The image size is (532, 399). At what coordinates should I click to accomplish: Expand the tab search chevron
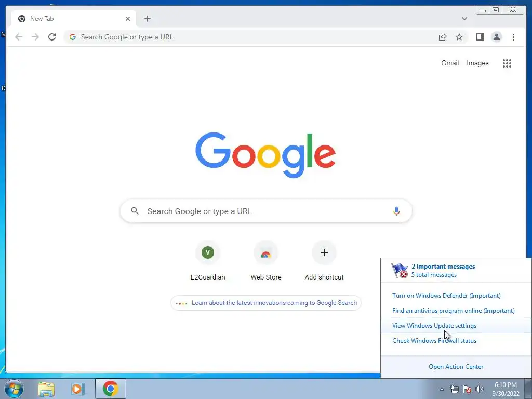[464, 19]
